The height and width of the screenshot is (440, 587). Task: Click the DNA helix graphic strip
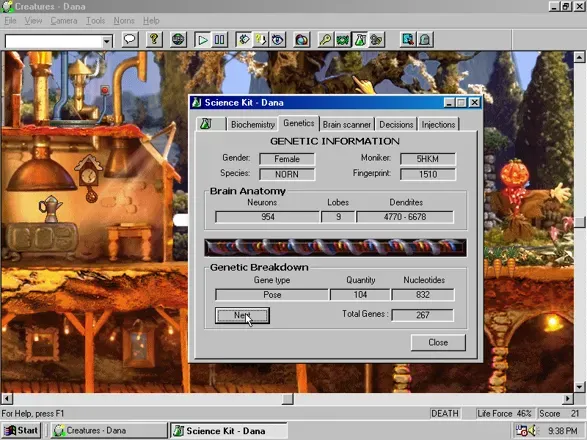point(335,248)
